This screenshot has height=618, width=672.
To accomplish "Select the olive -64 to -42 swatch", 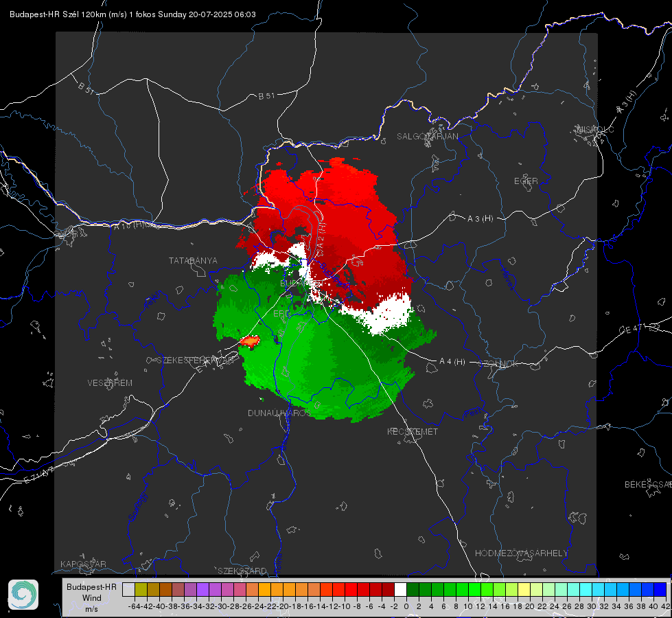I will pyautogui.click(x=141, y=590).
